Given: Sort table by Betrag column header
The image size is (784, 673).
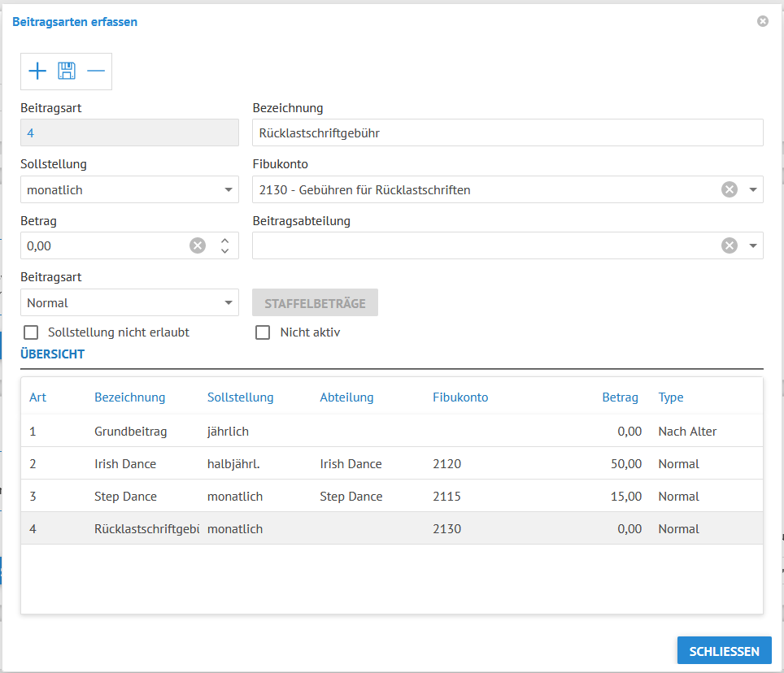Looking at the screenshot, I should point(620,397).
